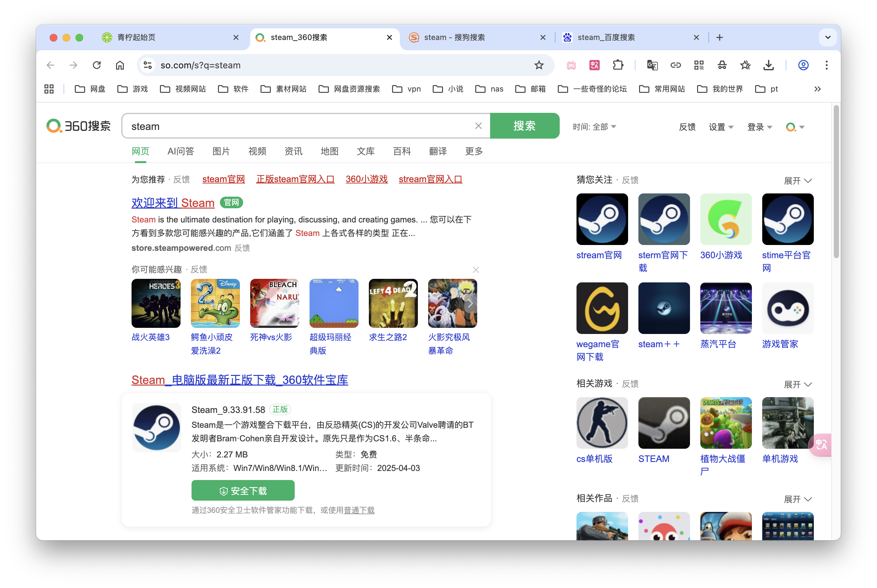Click the Google Translate toolbar icon

click(x=652, y=65)
